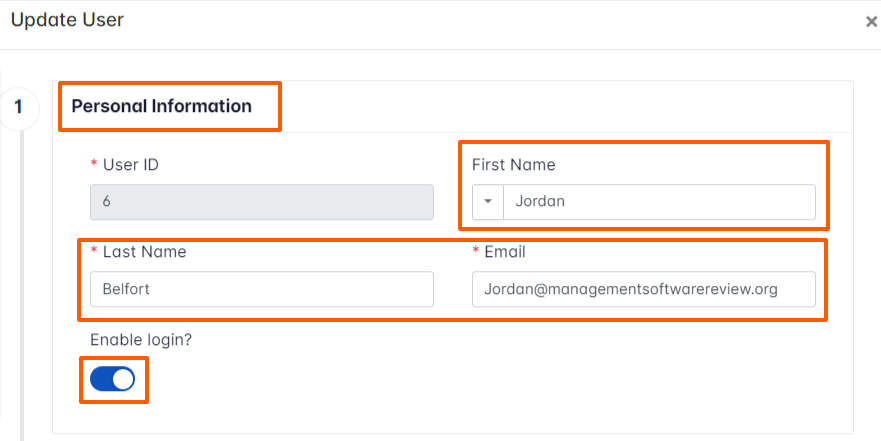Click the Update User dialog title
The height and width of the screenshot is (441, 881).
(x=67, y=20)
